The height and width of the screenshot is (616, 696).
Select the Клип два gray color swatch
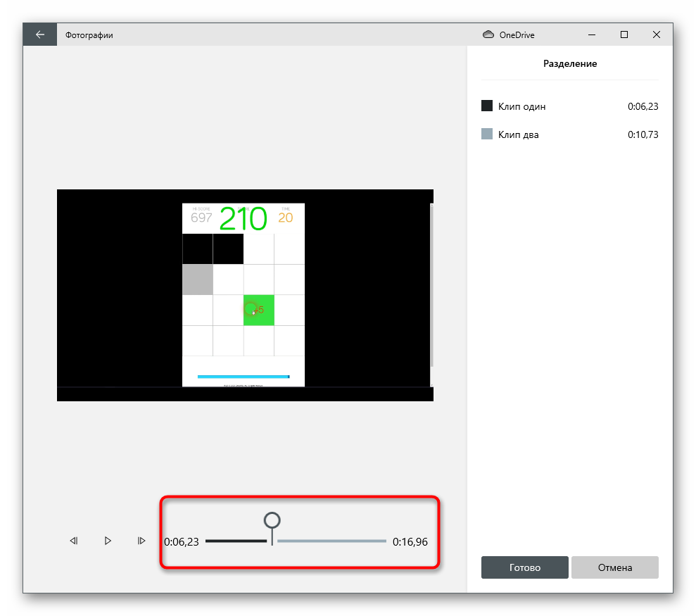[487, 134]
